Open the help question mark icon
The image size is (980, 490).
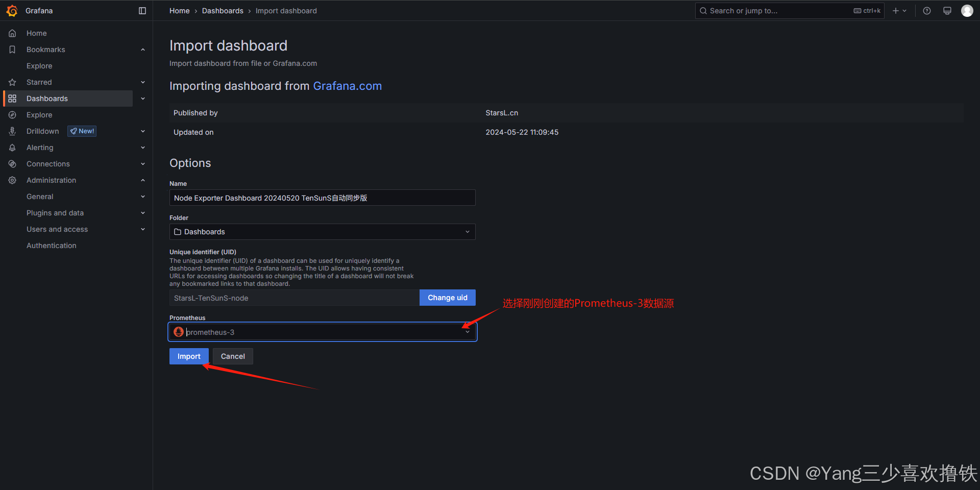[927, 11]
